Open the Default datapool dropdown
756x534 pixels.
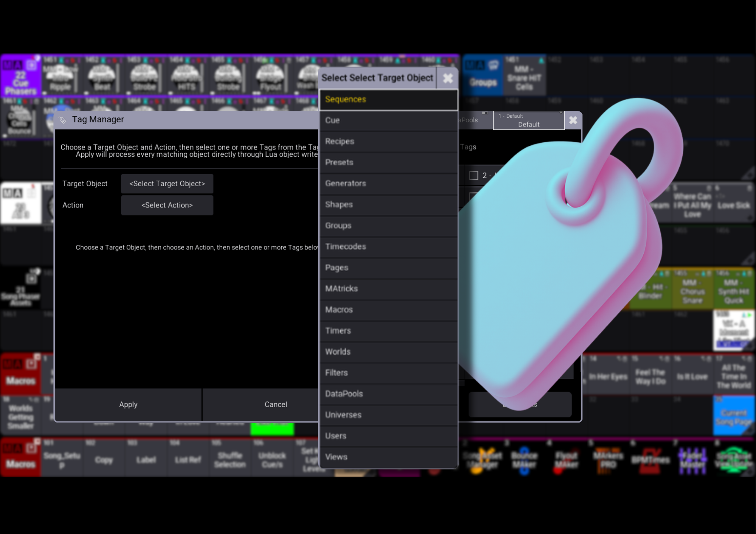click(x=529, y=120)
